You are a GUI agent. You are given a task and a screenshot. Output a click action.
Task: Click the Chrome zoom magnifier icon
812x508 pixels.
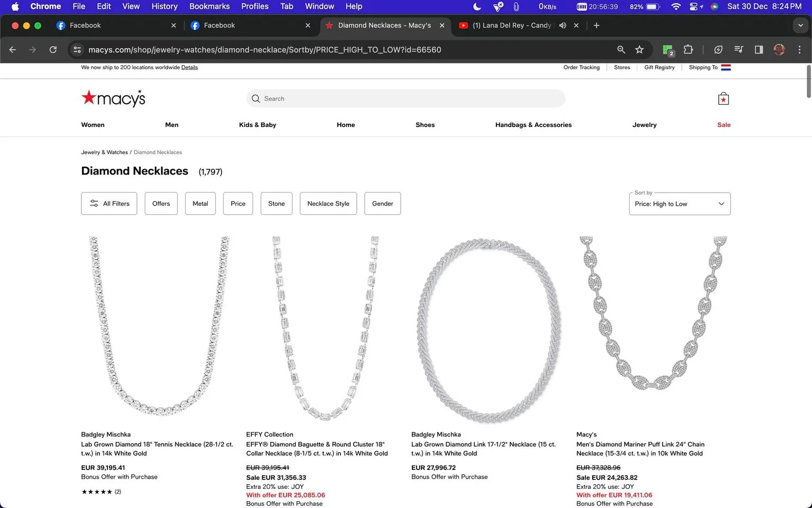click(x=621, y=50)
